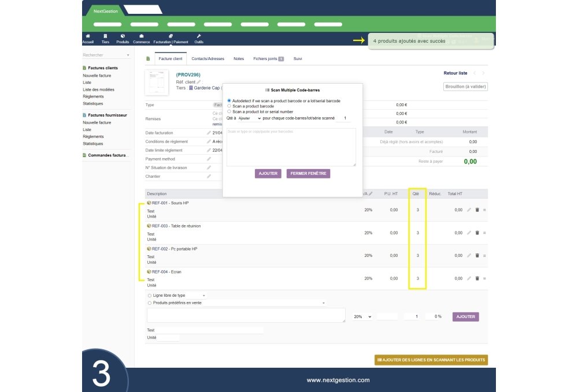Edit Date facturation with pencil icon
Image resolution: width=578 pixels, height=392 pixels.
(x=209, y=133)
